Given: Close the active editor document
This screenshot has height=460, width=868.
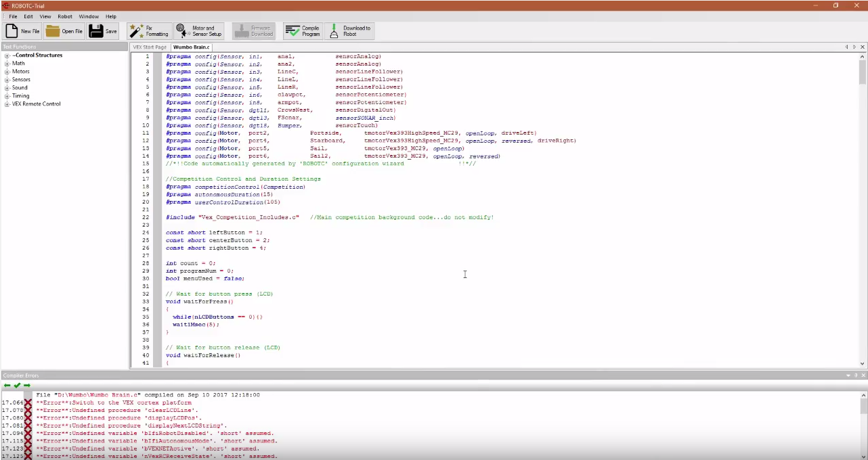Looking at the screenshot, I should (863, 47).
